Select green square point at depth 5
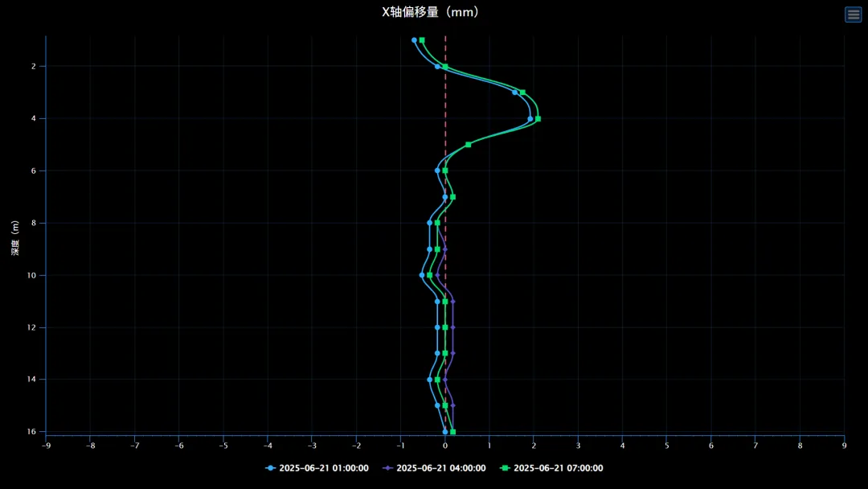868x489 pixels. pos(469,145)
